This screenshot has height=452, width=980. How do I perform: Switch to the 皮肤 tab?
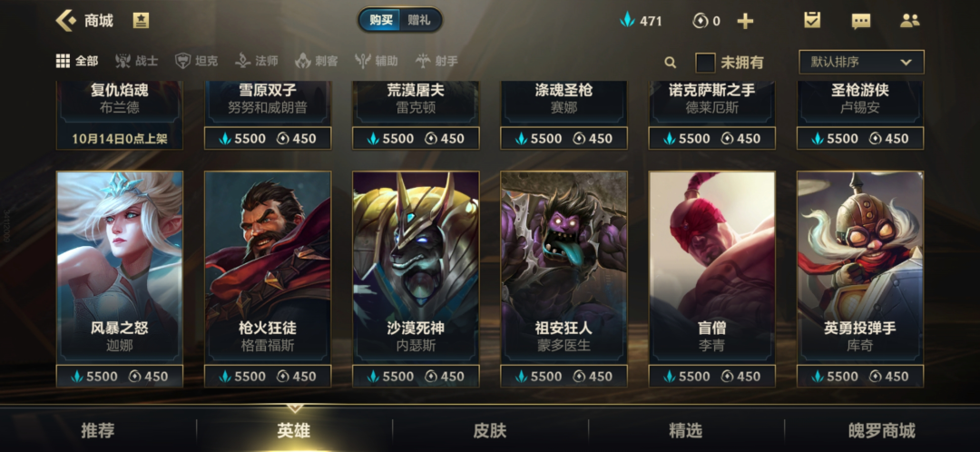[x=489, y=430]
